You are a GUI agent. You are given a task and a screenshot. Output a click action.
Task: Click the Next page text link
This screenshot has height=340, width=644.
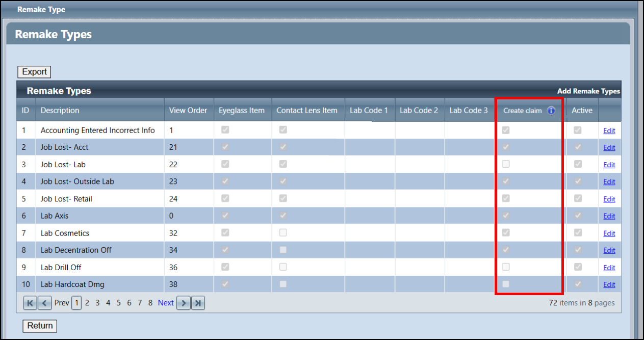click(x=166, y=303)
